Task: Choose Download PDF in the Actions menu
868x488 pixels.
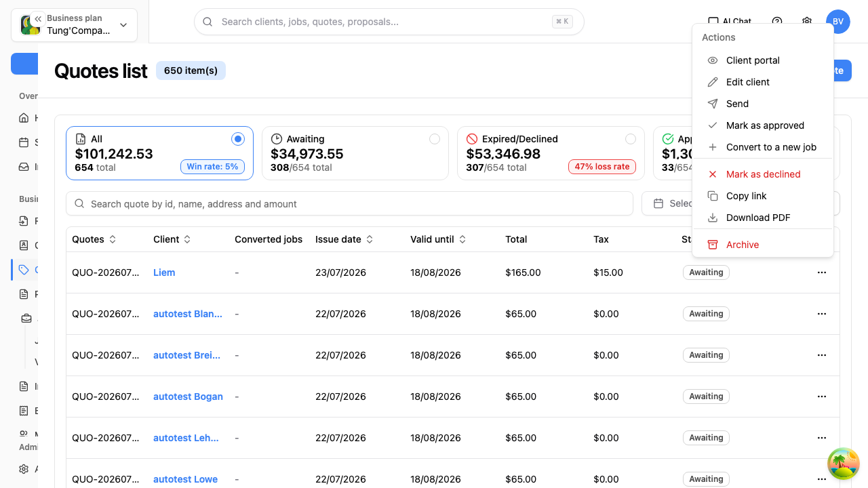Action: coord(763,218)
